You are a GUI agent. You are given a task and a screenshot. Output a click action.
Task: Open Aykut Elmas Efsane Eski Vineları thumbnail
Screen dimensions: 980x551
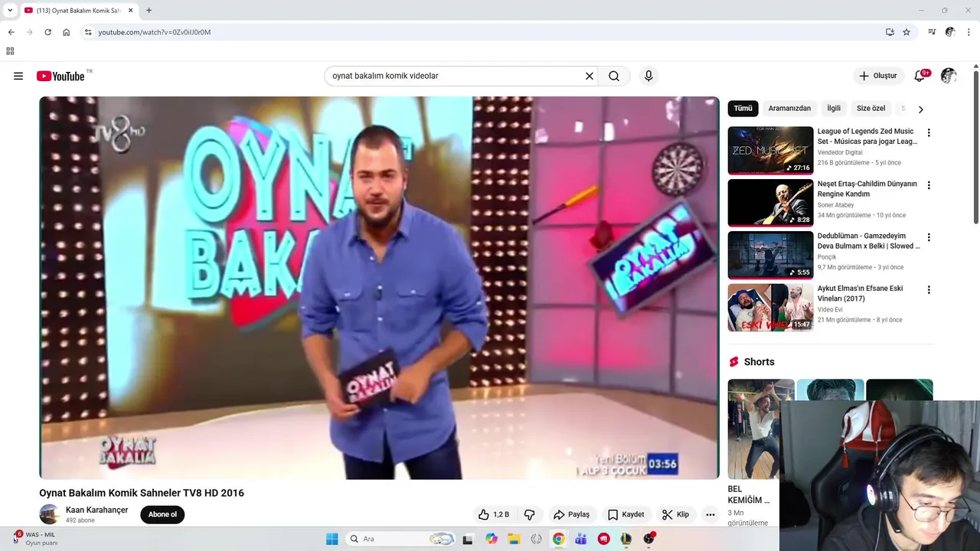[770, 308]
